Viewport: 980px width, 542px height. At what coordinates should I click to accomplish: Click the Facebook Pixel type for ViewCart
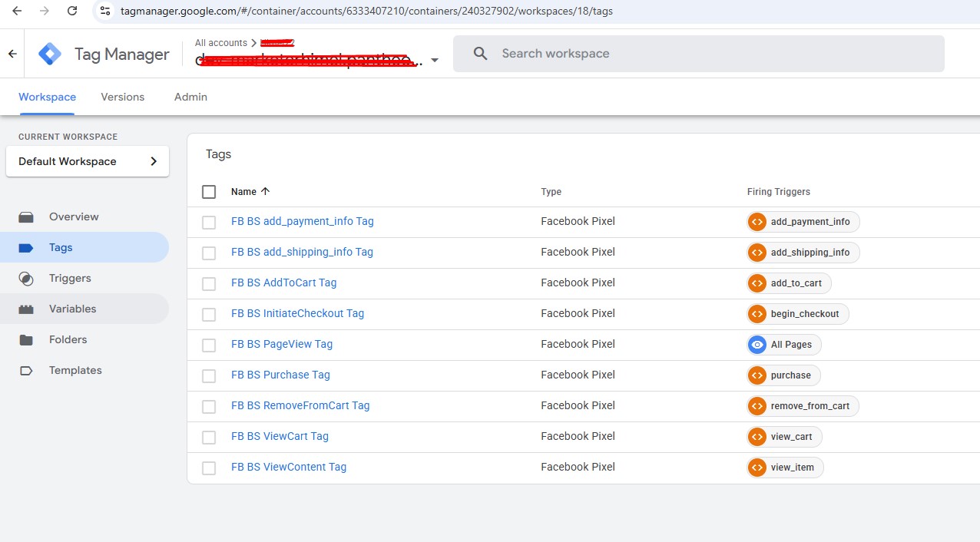578,436
